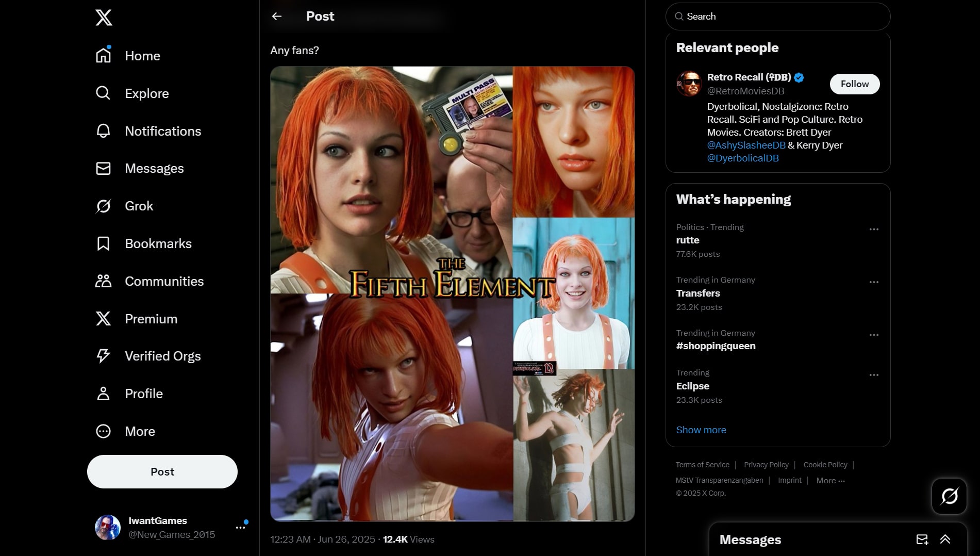This screenshot has width=980, height=556.
Task: Click the Messages drawer title
Action: coord(750,539)
